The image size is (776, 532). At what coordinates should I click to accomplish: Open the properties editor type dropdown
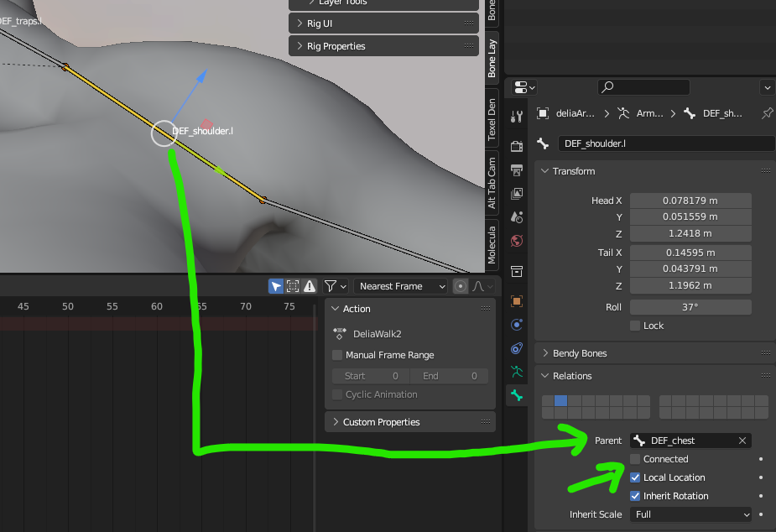[524, 87]
